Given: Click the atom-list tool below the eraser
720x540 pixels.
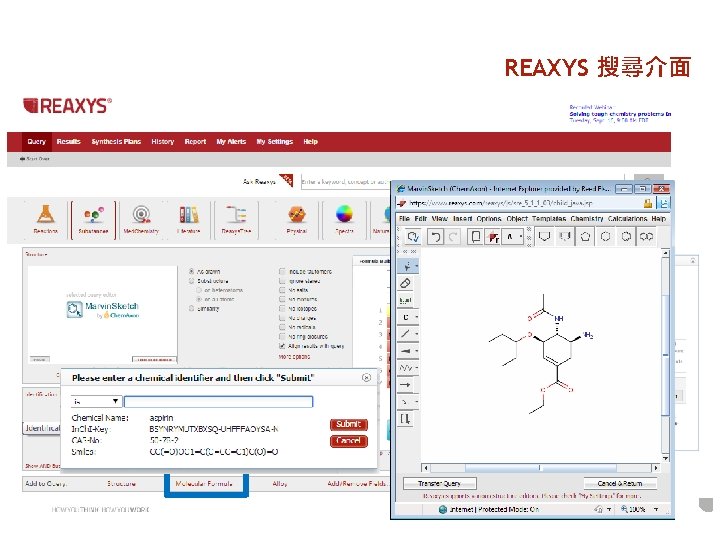Looking at the screenshot, I should coord(406,300).
